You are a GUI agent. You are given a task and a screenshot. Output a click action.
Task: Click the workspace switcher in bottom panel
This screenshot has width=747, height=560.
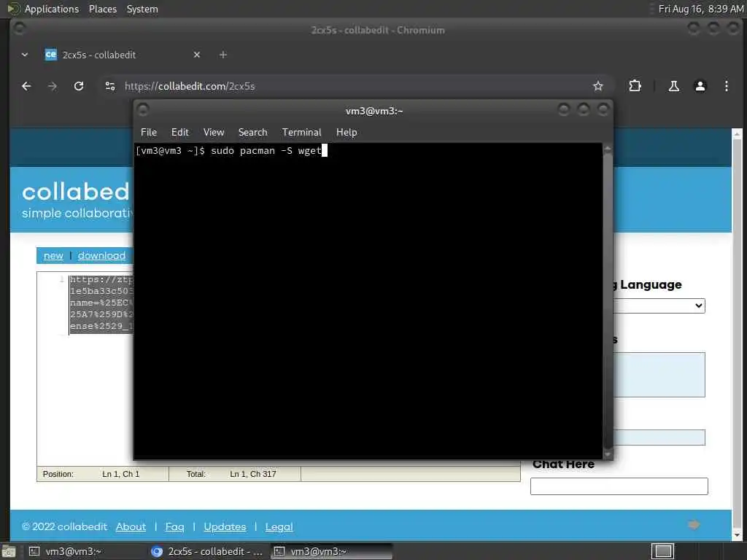(x=662, y=551)
